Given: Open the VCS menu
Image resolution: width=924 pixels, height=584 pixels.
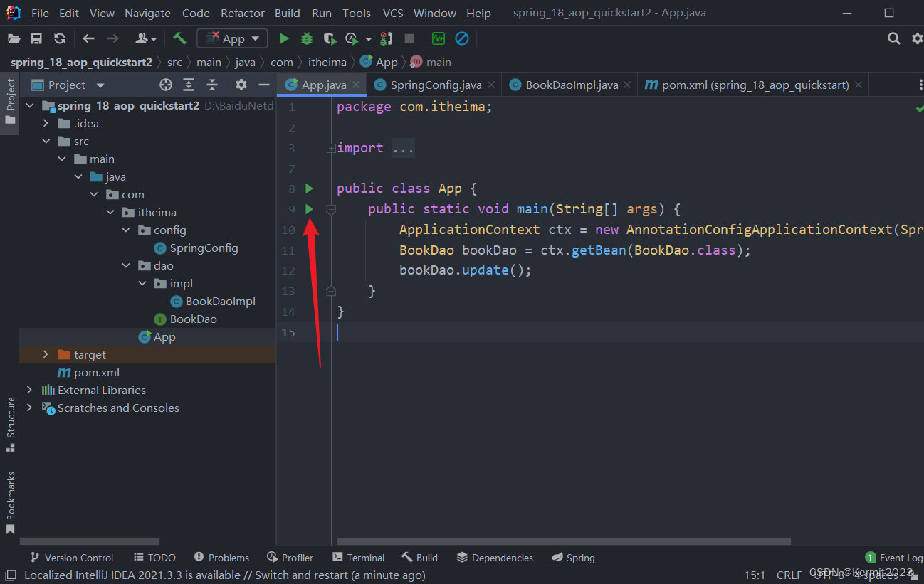Looking at the screenshot, I should 393,13.
